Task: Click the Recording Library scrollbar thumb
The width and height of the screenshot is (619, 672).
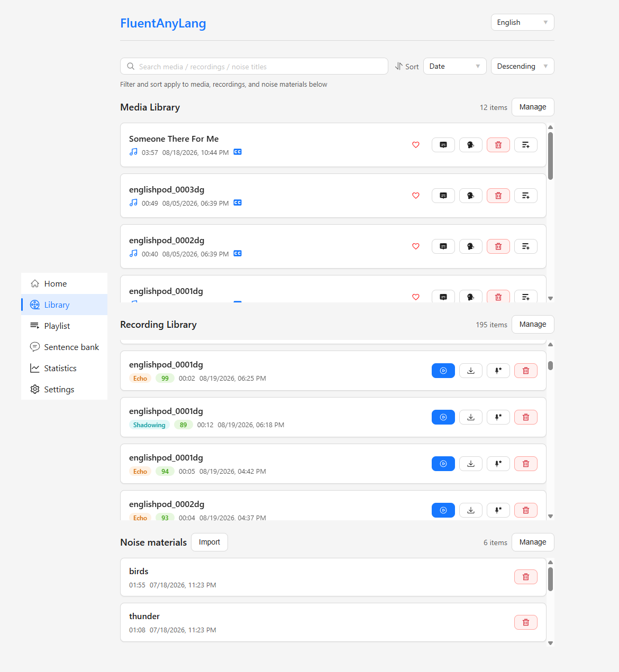Action: coord(550,365)
